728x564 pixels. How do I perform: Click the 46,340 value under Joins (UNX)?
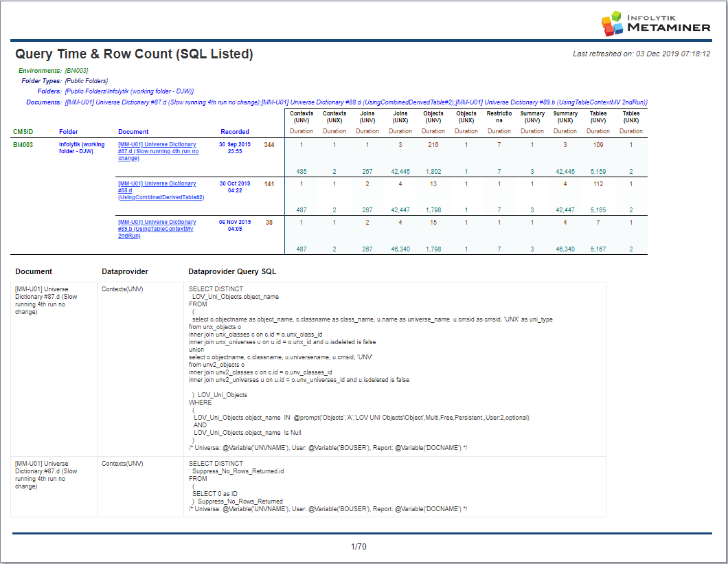pos(400,249)
